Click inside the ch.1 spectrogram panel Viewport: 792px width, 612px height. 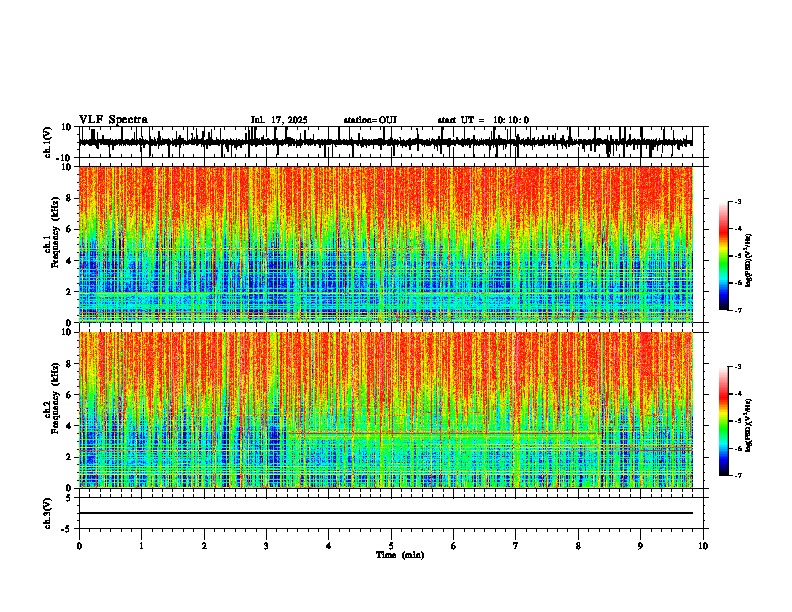point(385,244)
